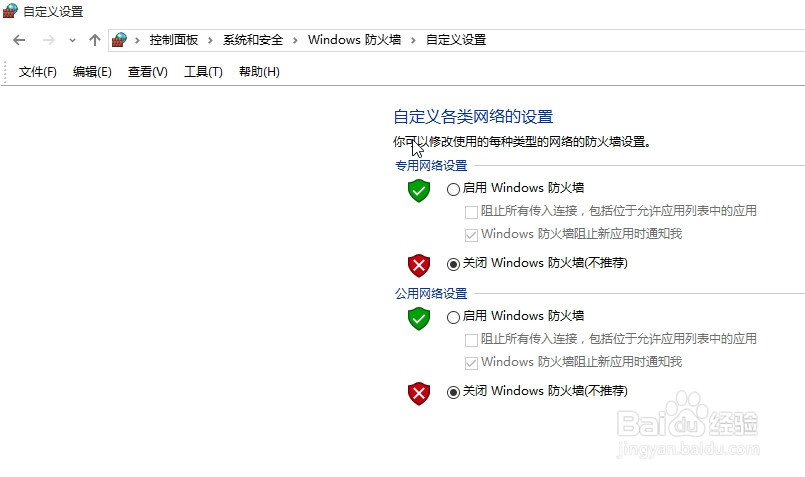
Task: Click the text 你可以修改使用的每种类型的网络的防火墙设置
Action: (x=522, y=142)
